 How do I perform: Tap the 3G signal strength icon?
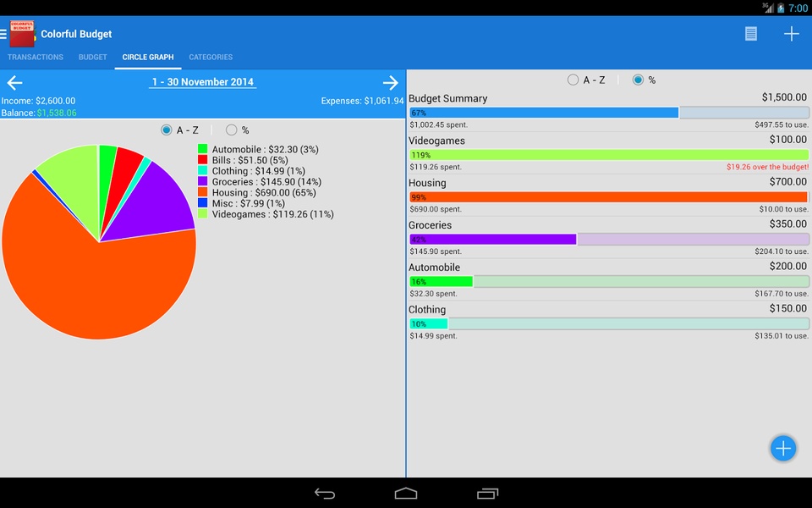tap(767, 8)
